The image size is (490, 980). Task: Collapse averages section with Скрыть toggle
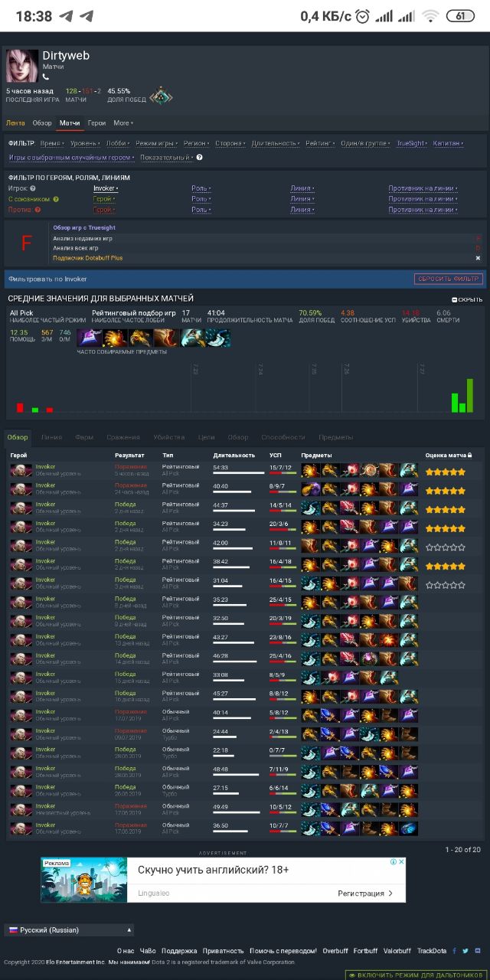(x=467, y=300)
